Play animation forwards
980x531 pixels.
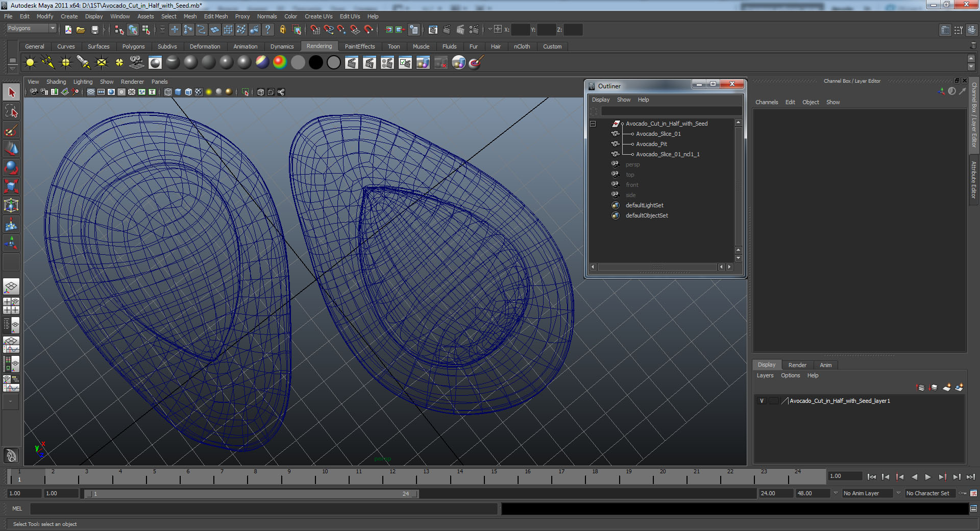coord(928,477)
